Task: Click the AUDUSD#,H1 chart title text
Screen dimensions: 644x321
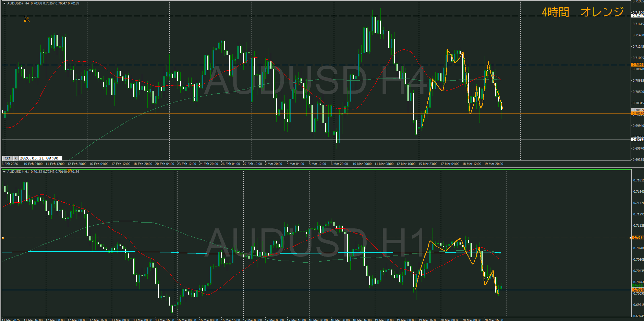Action: coord(18,172)
